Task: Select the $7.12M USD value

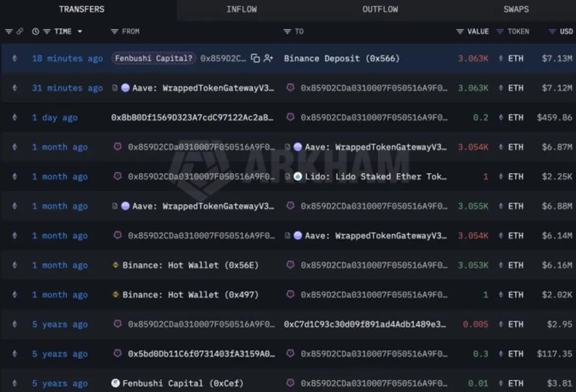Action: (x=557, y=88)
